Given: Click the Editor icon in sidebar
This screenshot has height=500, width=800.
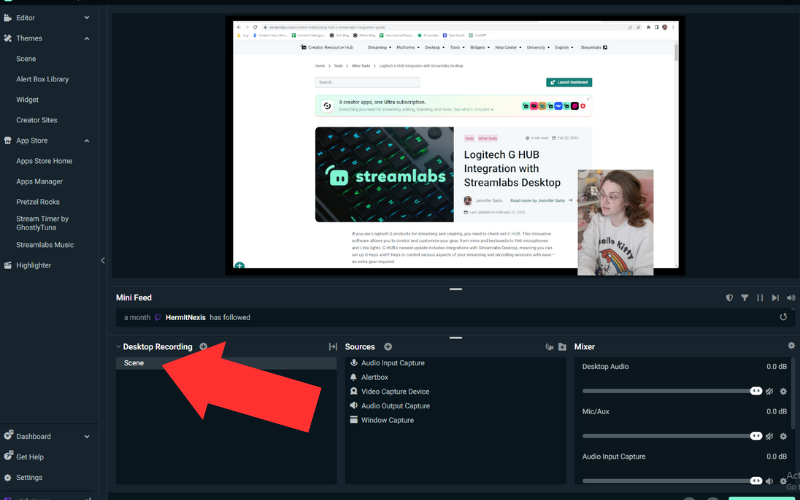Looking at the screenshot, I should point(8,18).
